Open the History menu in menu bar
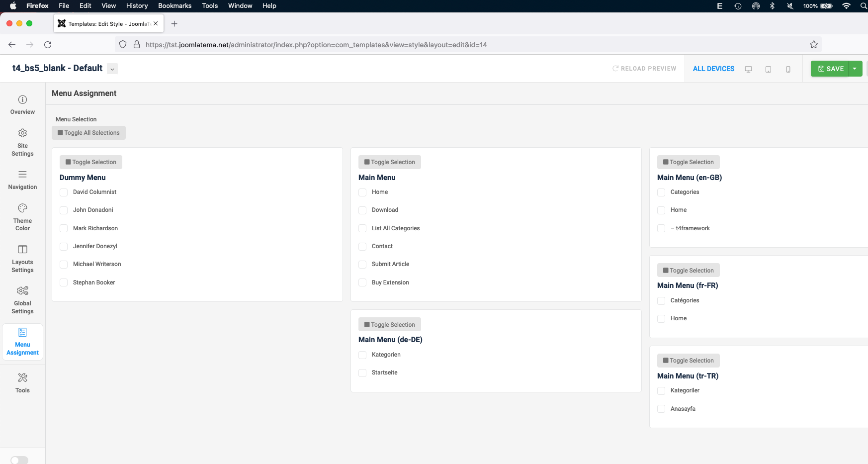Image resolution: width=868 pixels, height=464 pixels. pos(137,6)
